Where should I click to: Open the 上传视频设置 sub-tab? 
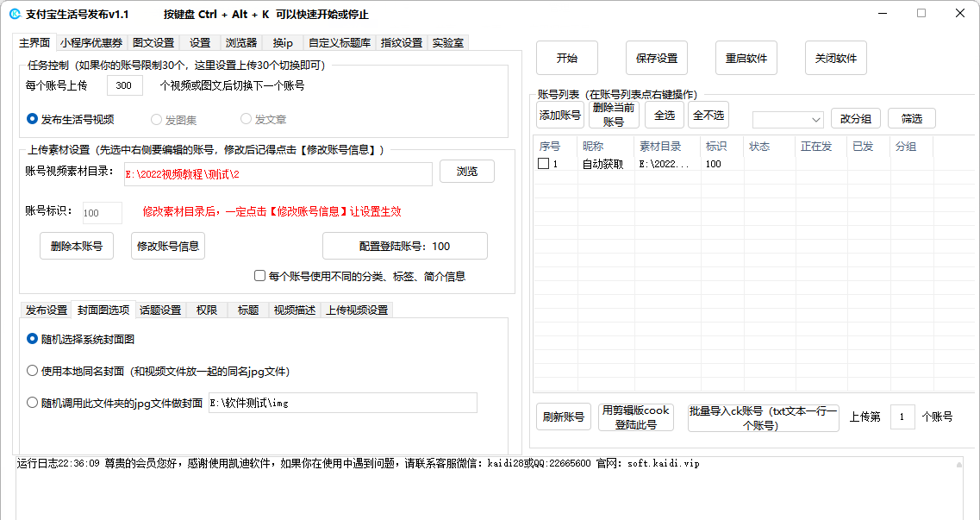pos(357,310)
